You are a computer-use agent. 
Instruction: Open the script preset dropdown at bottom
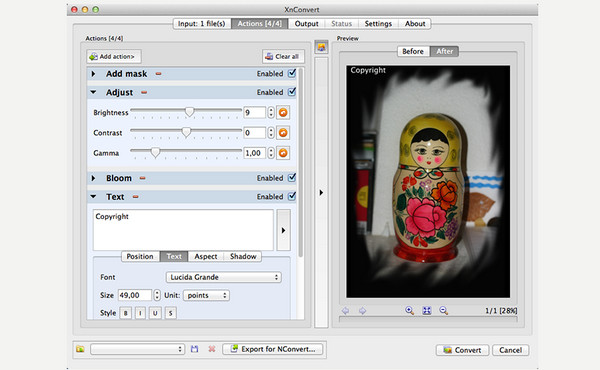(x=138, y=349)
